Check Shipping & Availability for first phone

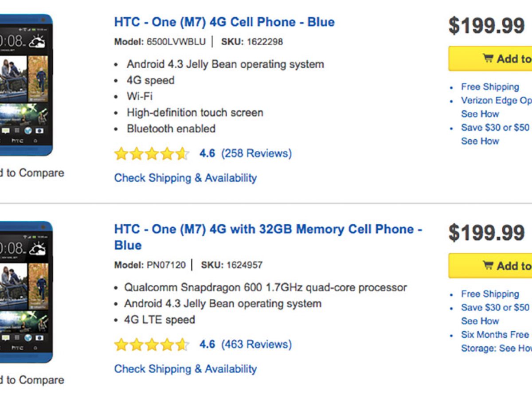pyautogui.click(x=185, y=178)
